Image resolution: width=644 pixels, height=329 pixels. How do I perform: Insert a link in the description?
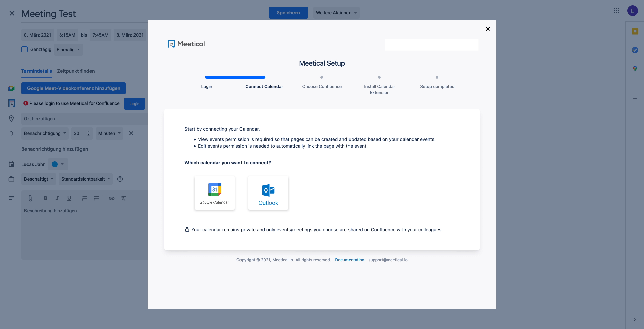coord(112,198)
